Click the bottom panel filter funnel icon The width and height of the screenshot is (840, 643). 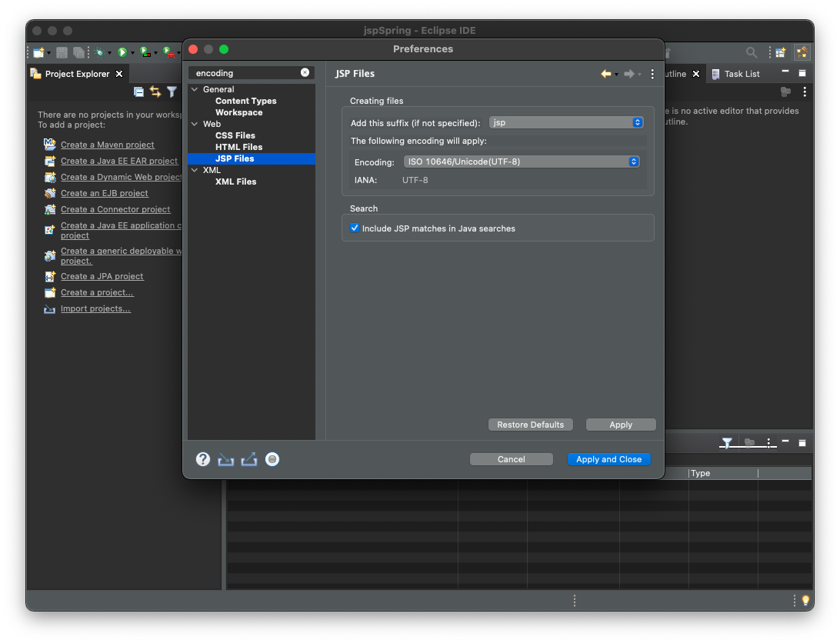pos(726,443)
